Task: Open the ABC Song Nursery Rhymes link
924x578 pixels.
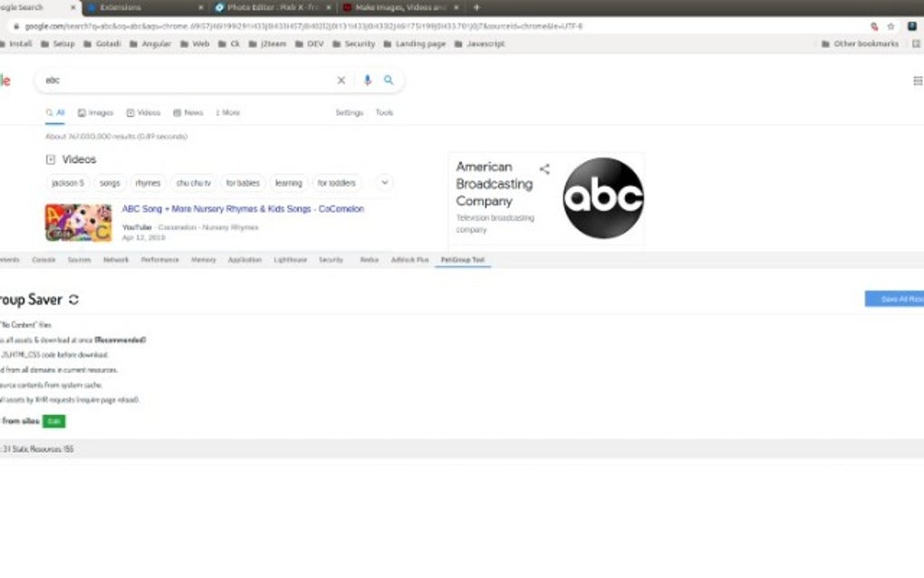Action: (242, 208)
